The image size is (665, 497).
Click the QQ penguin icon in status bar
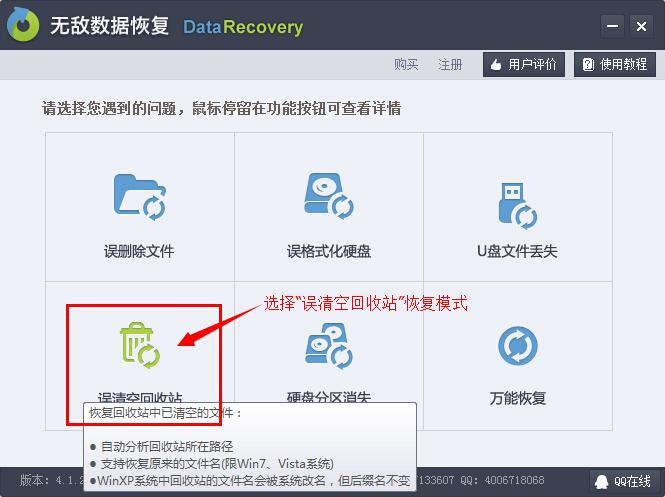pos(601,482)
